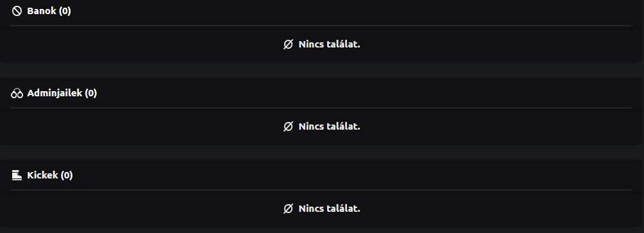
Task: Select "Nincs találat." text under Adminjailek
Action: (x=330, y=126)
